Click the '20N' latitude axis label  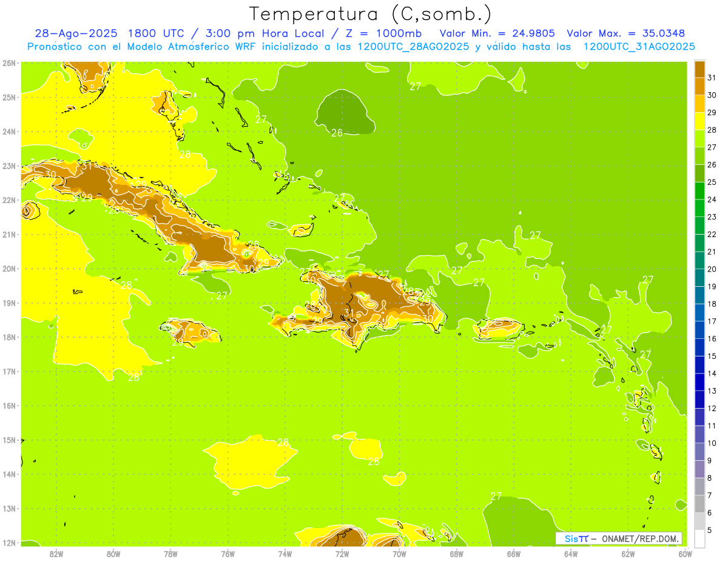click(9, 269)
